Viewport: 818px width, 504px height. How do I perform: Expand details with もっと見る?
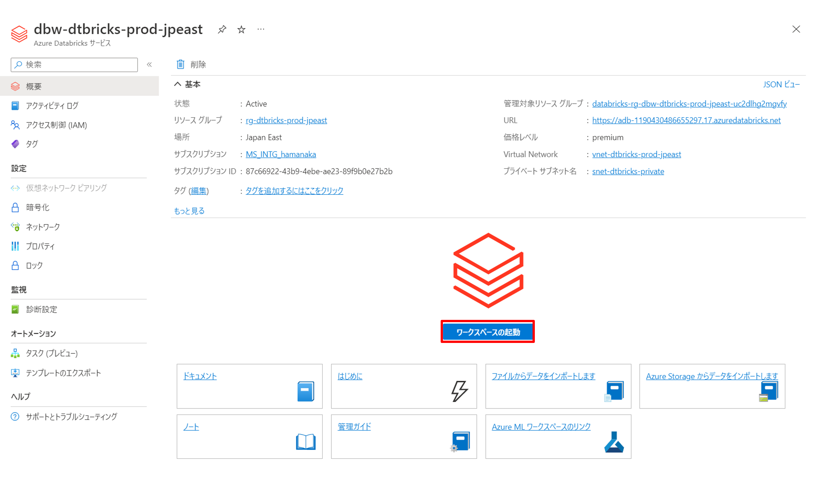tap(189, 211)
